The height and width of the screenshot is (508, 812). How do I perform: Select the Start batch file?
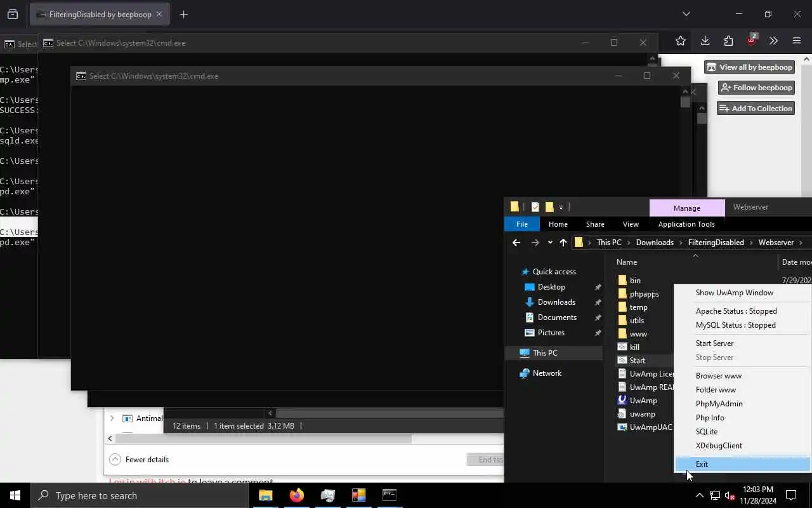click(637, 361)
